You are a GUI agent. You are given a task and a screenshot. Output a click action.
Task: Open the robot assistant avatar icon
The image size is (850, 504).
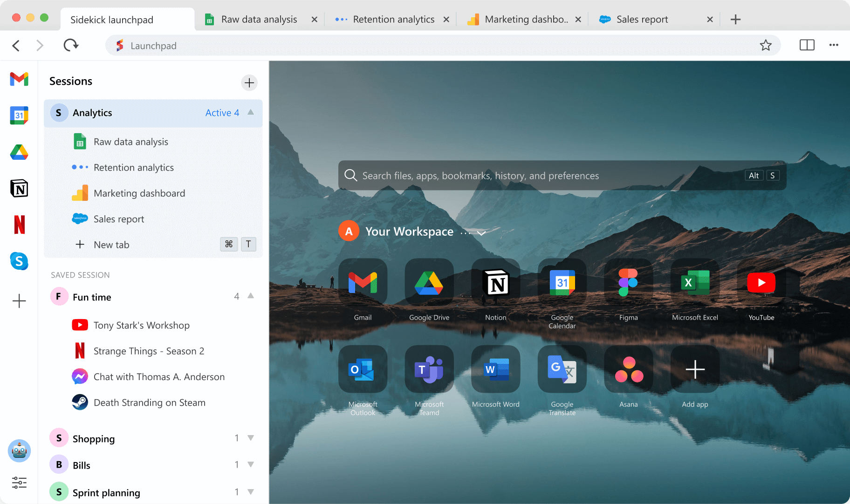pos(19,451)
